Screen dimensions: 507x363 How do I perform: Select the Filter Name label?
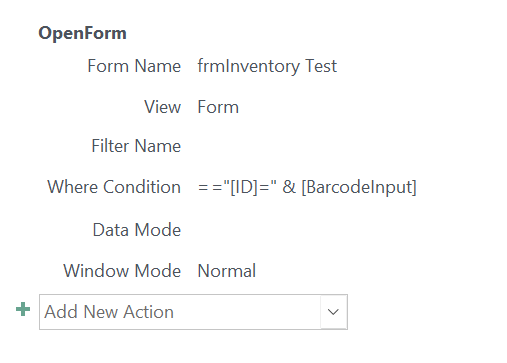point(136,146)
